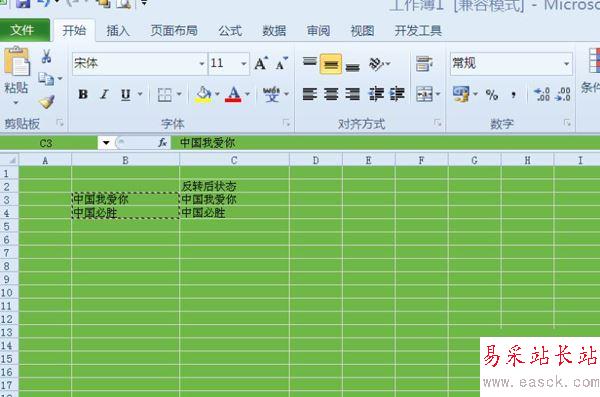This screenshot has height=397, width=600.
Task: Switch to the 视图 tab
Action: (x=362, y=31)
